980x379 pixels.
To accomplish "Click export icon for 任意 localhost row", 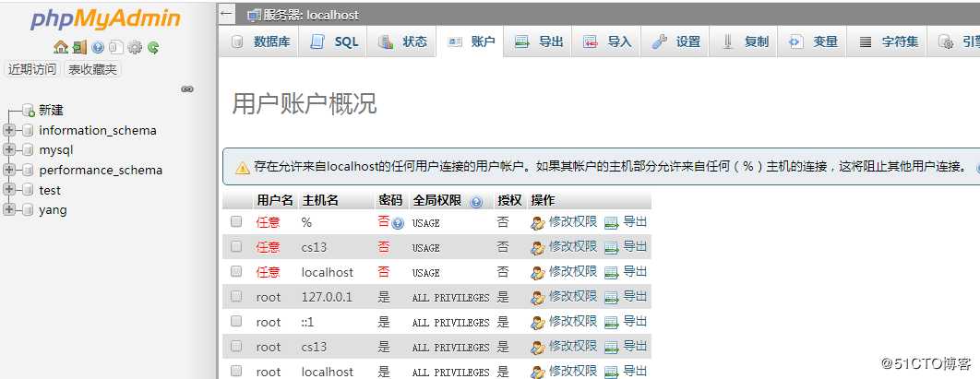I will click(x=611, y=273).
